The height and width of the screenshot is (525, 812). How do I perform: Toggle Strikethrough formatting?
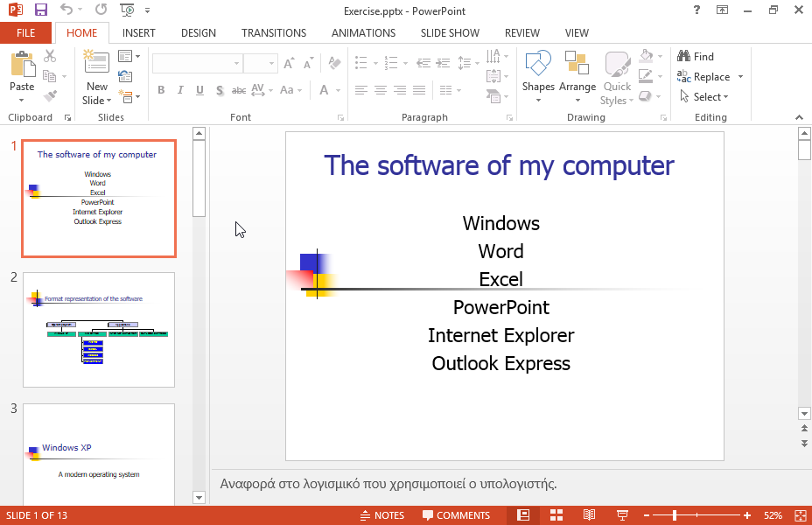[239, 91]
